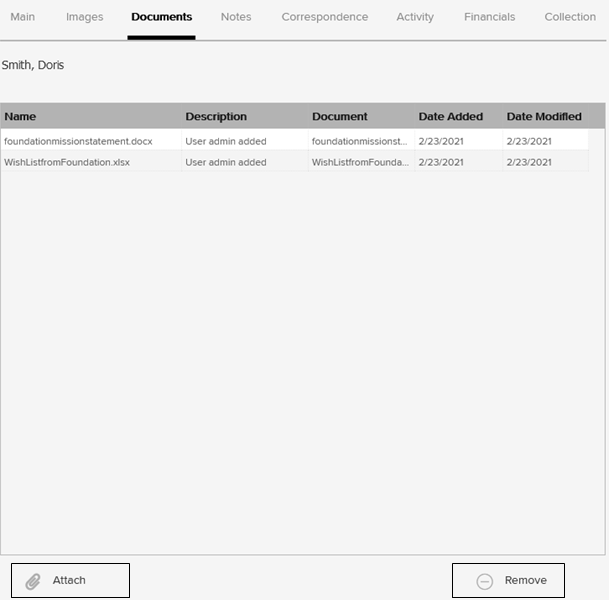The width and height of the screenshot is (609, 600).
Task: Click the Remove button
Action: 508,580
